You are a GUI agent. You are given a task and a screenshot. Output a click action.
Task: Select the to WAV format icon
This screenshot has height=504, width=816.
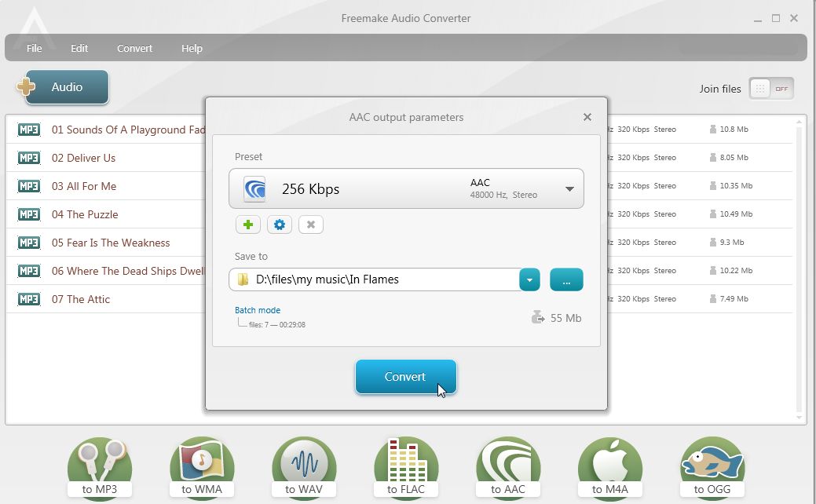click(304, 468)
